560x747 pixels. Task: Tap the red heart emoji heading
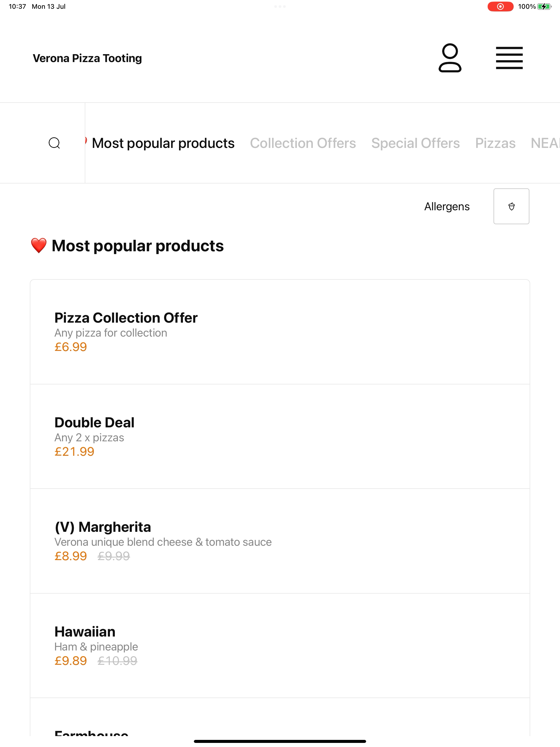click(39, 246)
